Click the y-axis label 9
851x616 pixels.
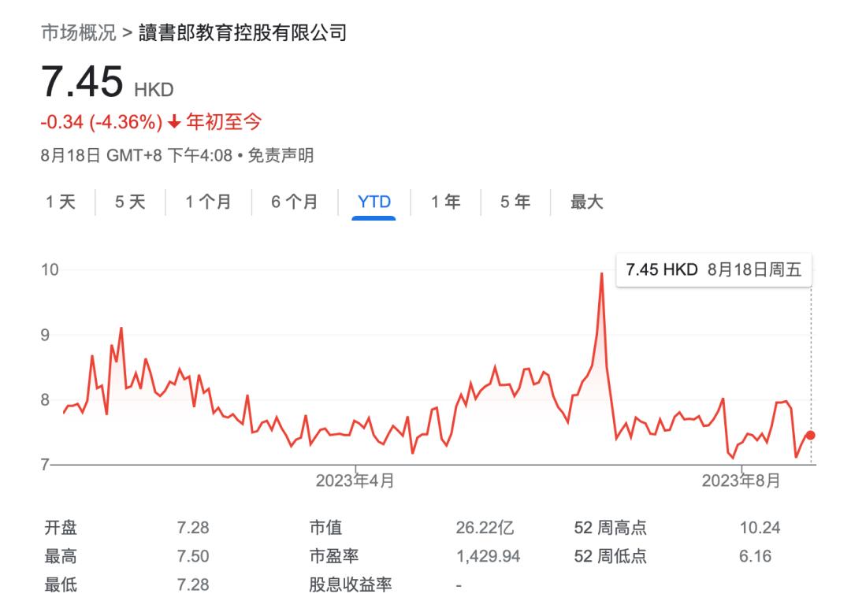45,335
